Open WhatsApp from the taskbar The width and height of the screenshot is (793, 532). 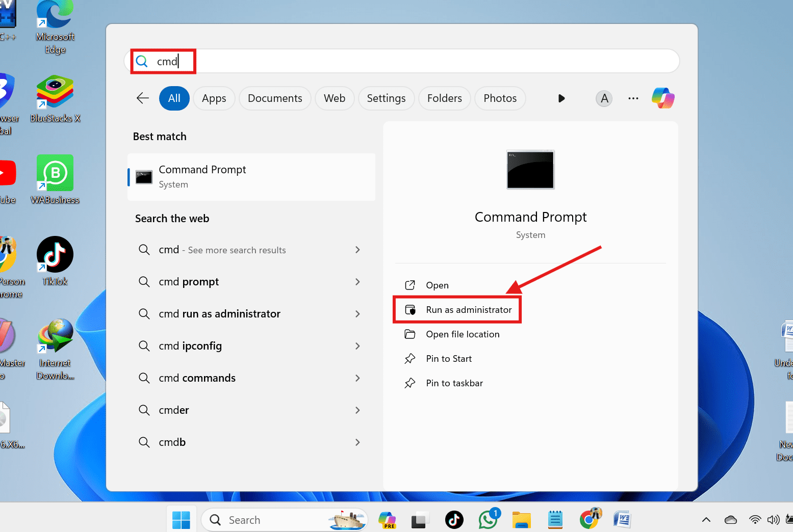click(488, 519)
